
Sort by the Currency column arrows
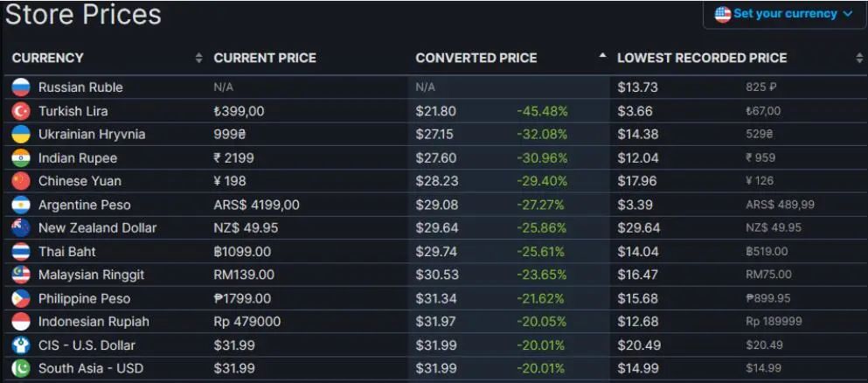[198, 59]
